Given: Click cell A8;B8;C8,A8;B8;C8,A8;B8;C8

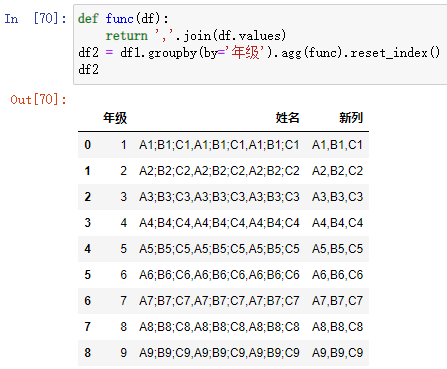Looking at the screenshot, I should coord(219,327).
